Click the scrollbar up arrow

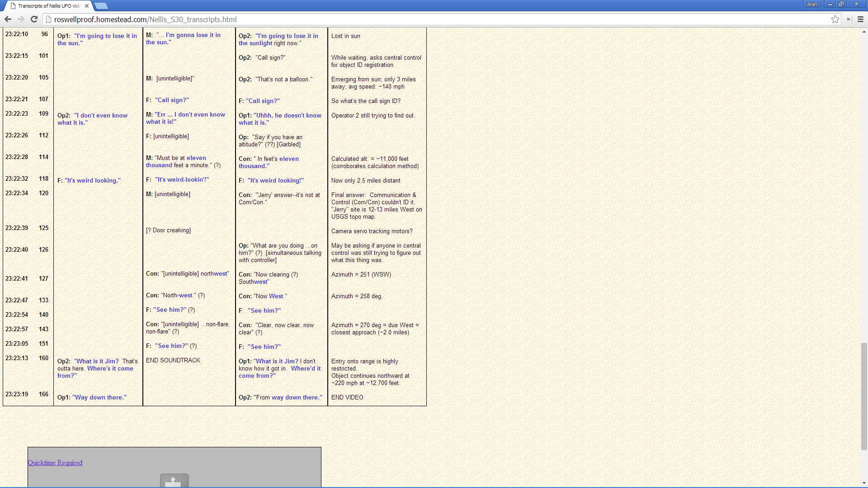point(864,32)
